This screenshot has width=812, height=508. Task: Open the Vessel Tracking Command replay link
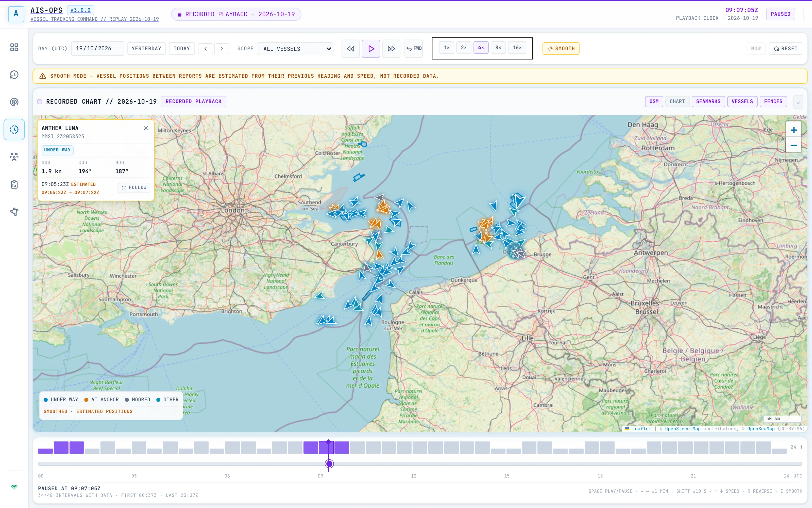coord(95,19)
